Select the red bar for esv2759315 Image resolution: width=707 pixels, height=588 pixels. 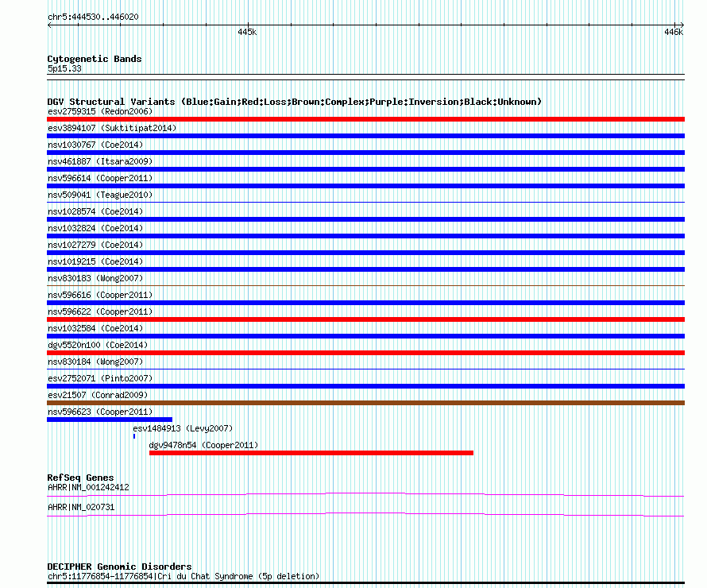(365, 119)
